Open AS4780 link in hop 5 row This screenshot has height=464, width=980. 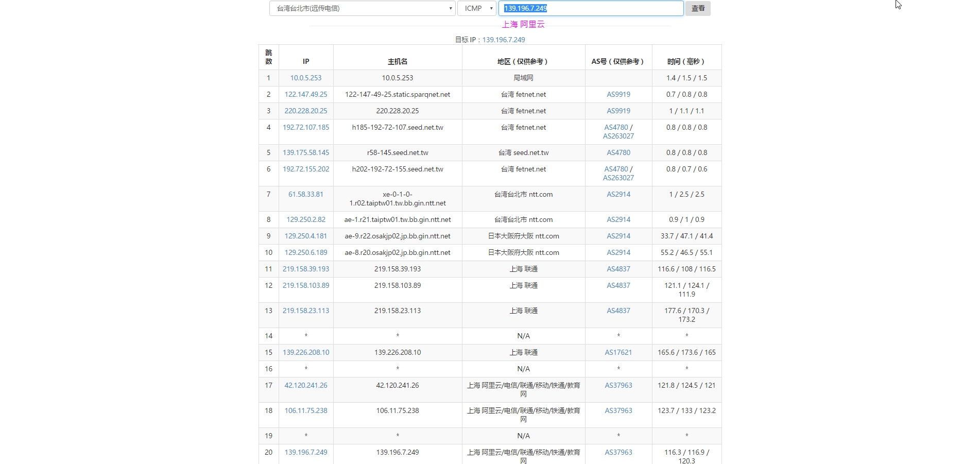click(x=618, y=152)
